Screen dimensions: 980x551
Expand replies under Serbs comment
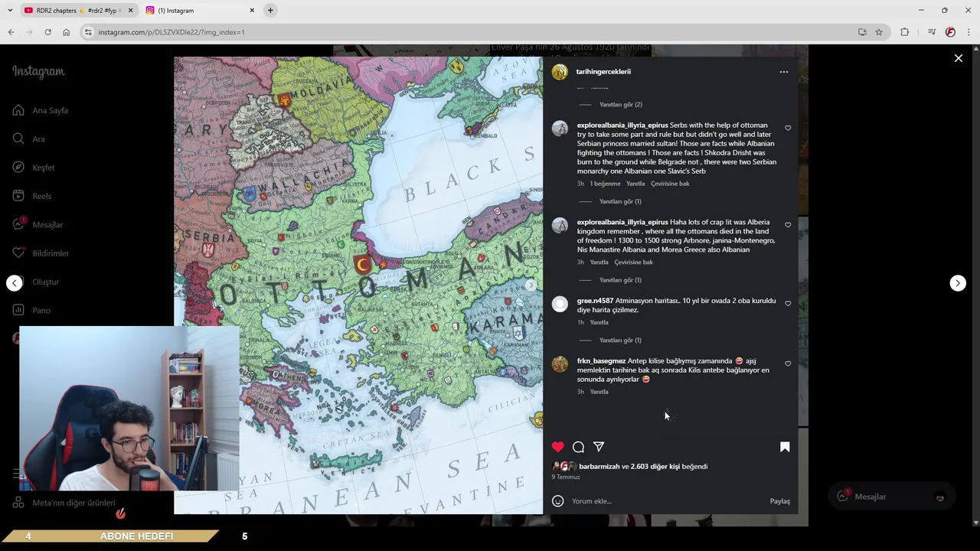point(620,201)
